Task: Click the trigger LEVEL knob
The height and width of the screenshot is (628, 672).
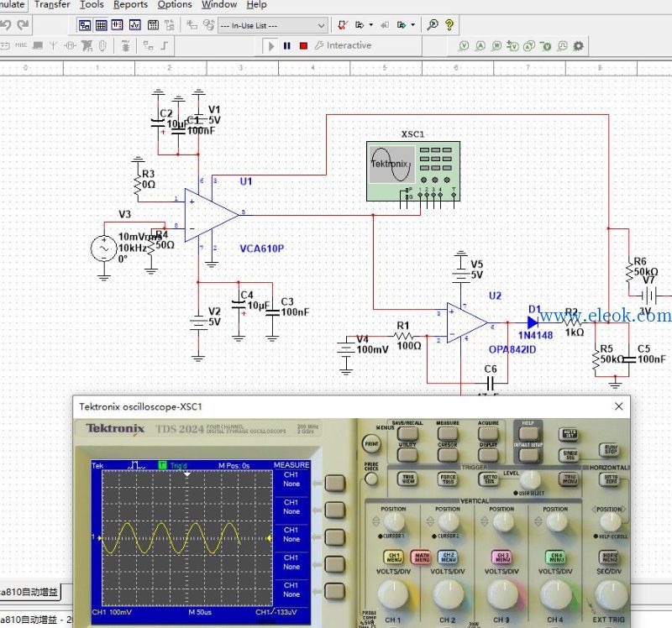Action: (x=531, y=480)
